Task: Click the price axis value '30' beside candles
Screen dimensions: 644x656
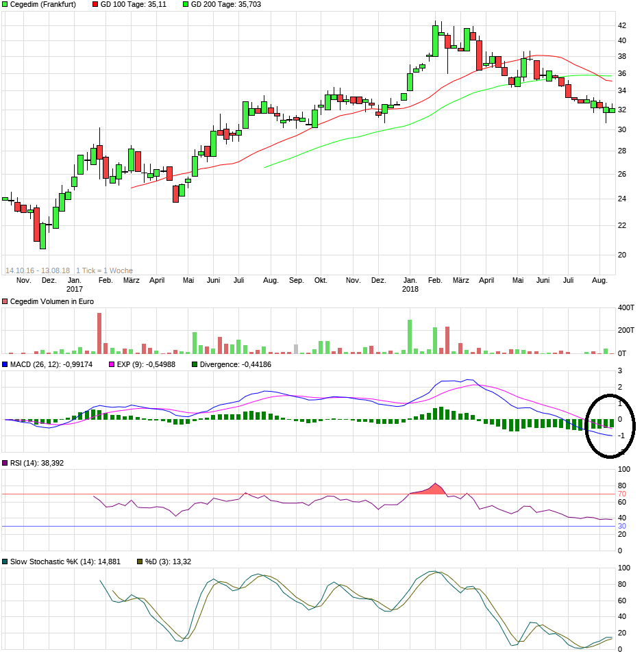Action: point(622,130)
